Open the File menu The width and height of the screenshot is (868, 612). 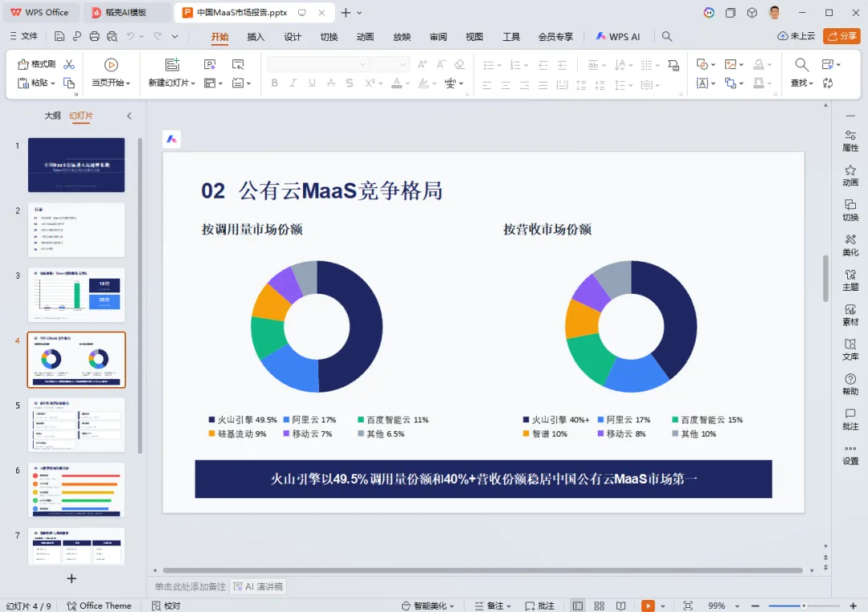pos(24,36)
